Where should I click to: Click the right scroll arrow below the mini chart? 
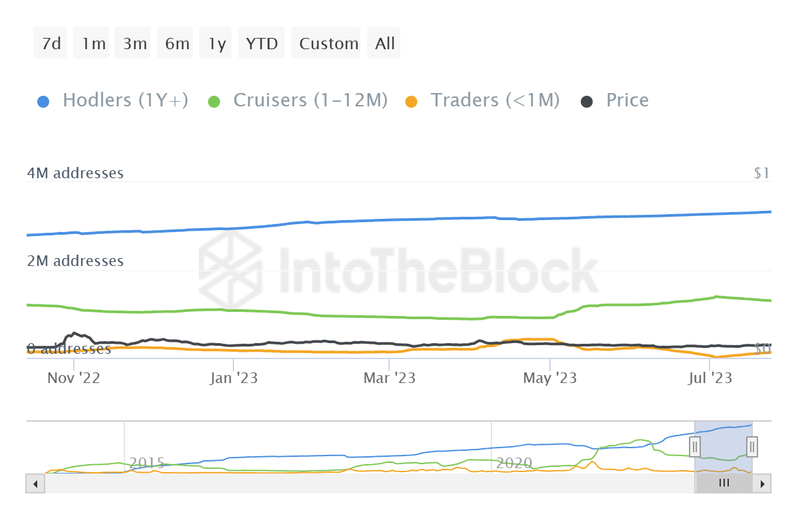763,483
